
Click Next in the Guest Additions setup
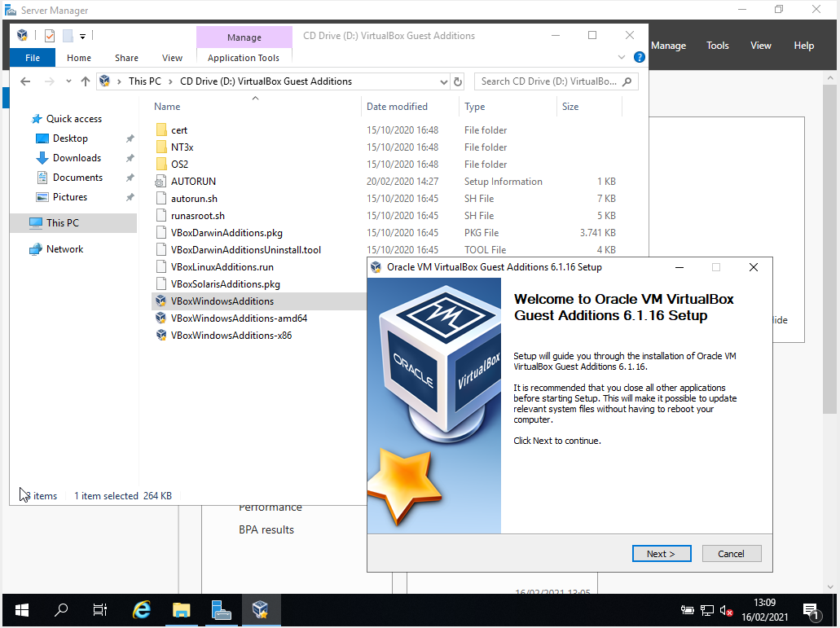[x=662, y=553]
